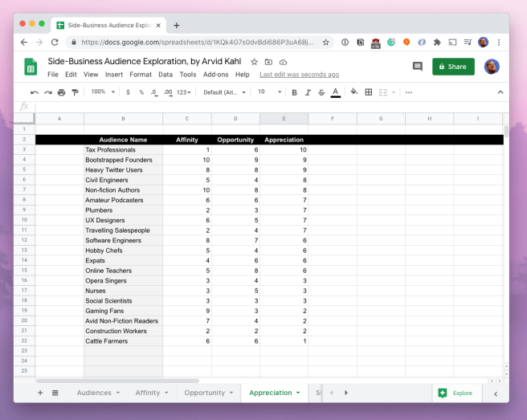527x420 pixels.
Task: Open the 123 number format dropdown
Action: pos(184,92)
